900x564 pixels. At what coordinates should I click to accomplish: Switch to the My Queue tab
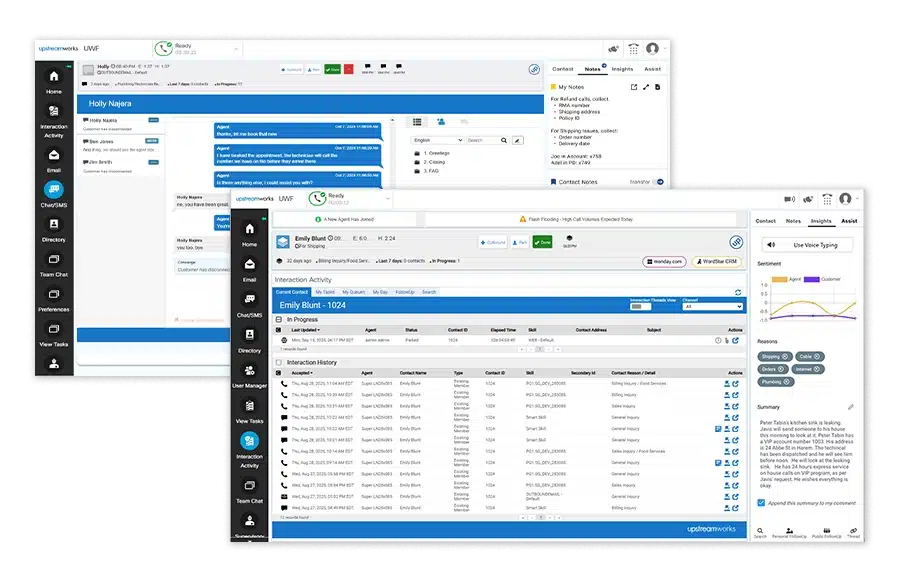coord(353,292)
